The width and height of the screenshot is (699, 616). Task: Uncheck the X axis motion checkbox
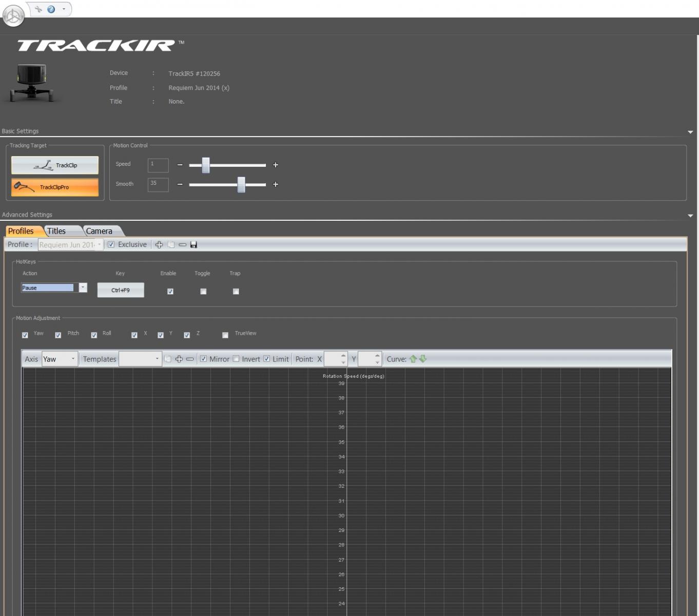coord(134,335)
